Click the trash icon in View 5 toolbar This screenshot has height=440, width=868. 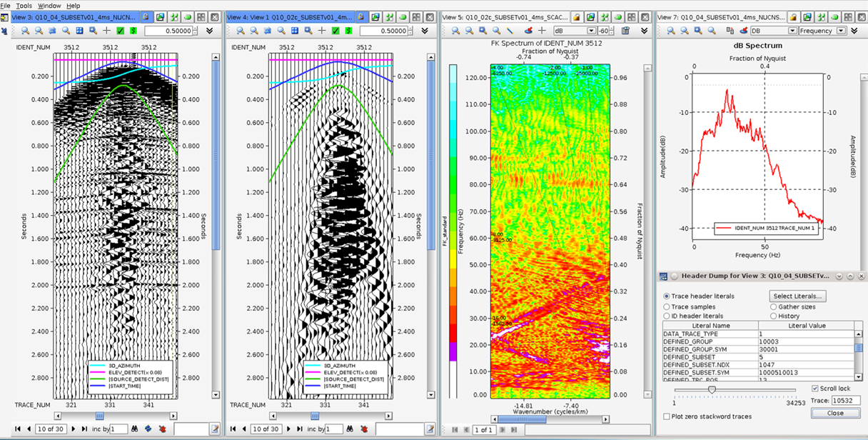tap(625, 31)
